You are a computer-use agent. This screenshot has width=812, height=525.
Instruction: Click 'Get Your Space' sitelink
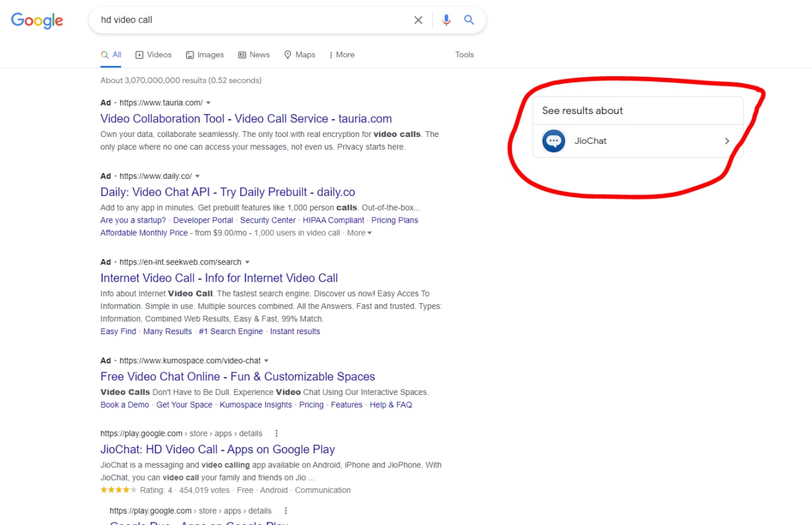coord(185,405)
